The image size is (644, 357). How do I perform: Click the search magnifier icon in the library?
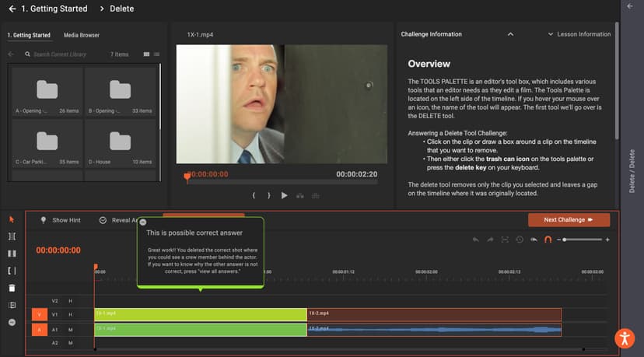tap(27, 54)
